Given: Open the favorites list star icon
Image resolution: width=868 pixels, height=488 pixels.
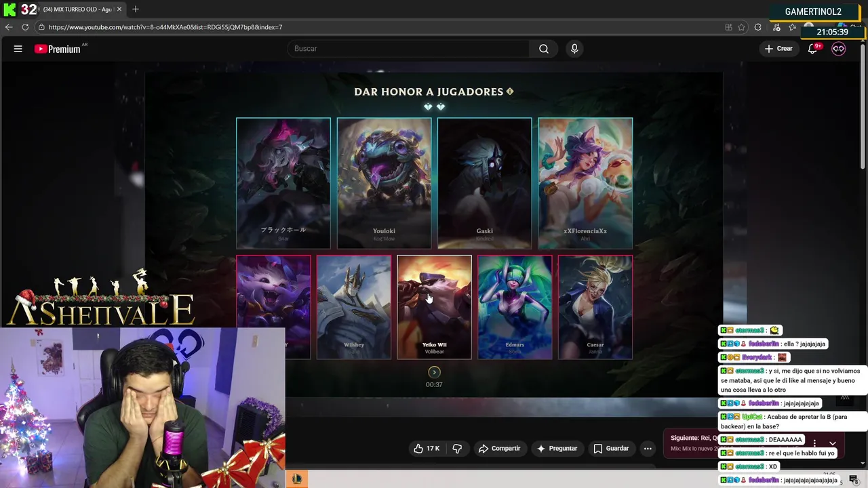Looking at the screenshot, I should (793, 27).
